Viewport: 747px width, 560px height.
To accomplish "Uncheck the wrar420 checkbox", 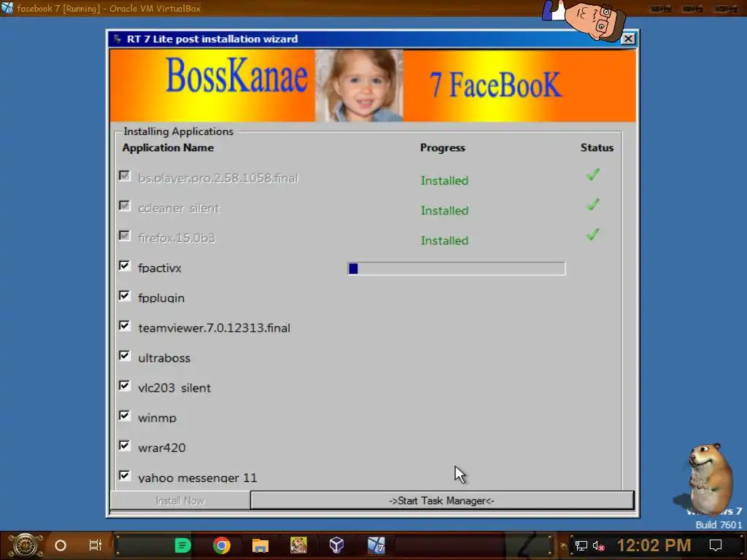I will pyautogui.click(x=124, y=446).
